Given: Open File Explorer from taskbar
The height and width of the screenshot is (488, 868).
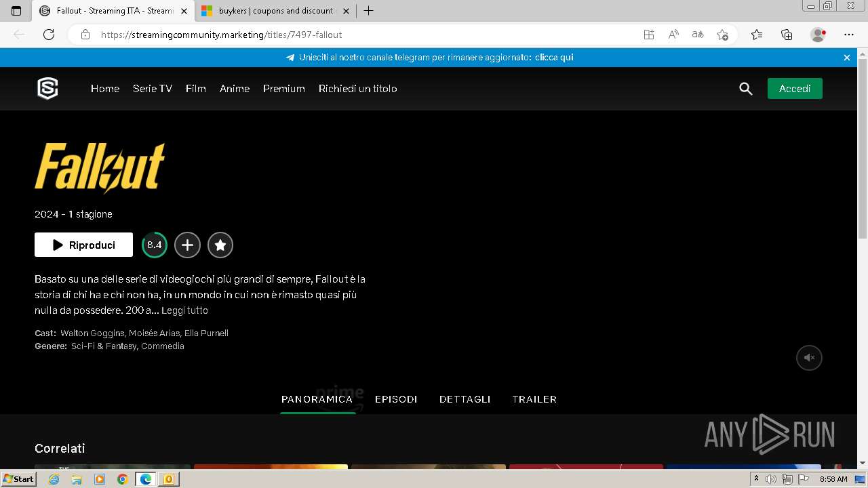Looking at the screenshot, I should [x=77, y=479].
